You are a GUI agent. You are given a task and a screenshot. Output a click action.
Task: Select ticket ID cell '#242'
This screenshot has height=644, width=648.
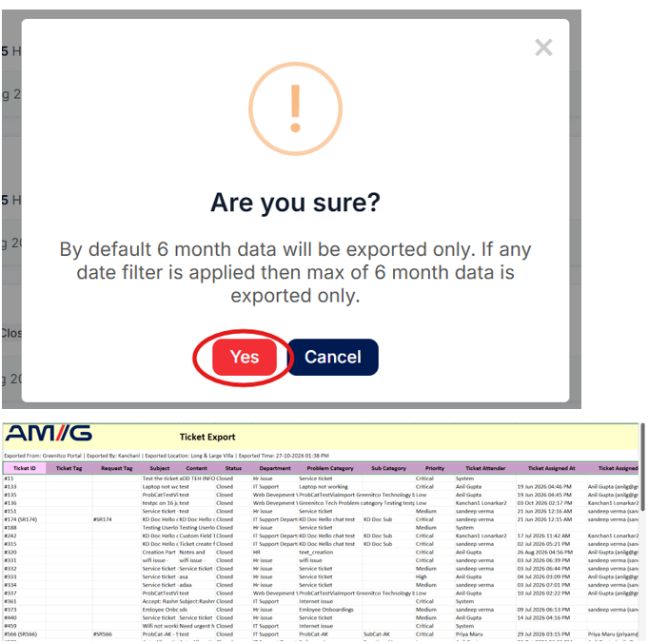tap(25, 536)
